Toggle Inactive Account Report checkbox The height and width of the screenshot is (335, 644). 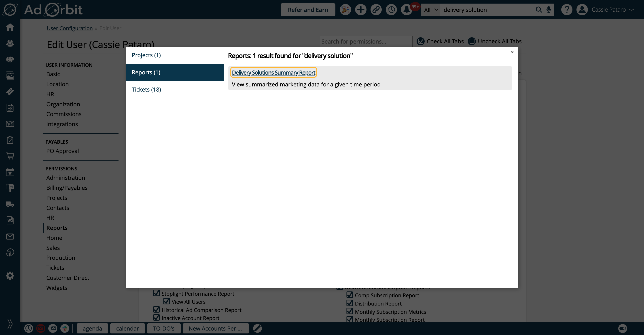(157, 317)
